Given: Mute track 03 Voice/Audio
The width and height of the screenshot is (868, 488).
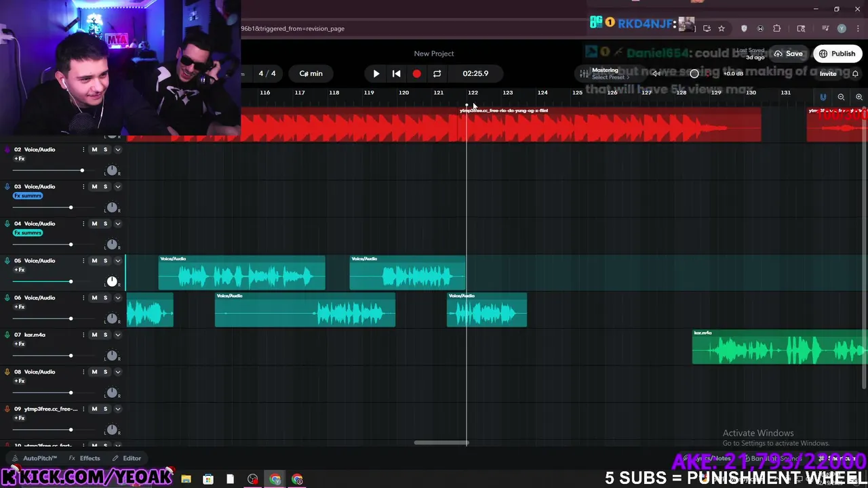Looking at the screenshot, I should pyautogui.click(x=94, y=186).
